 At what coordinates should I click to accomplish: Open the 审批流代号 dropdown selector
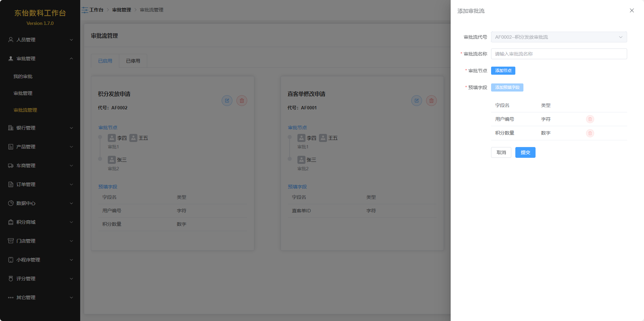pyautogui.click(x=558, y=37)
